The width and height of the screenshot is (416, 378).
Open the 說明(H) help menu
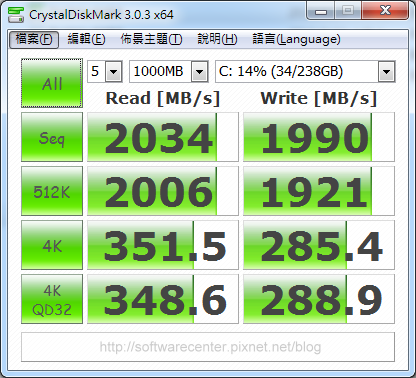click(217, 40)
